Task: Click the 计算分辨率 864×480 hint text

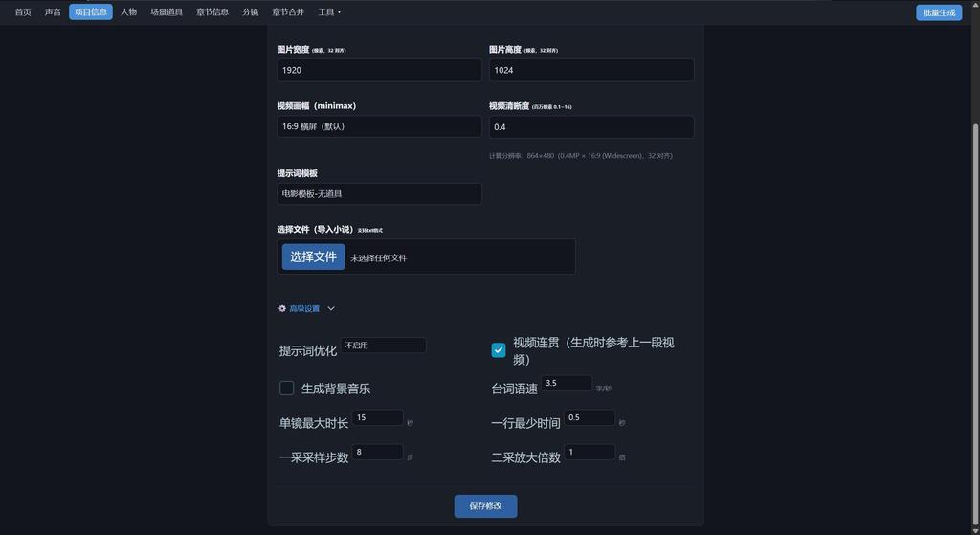Action: (581, 156)
